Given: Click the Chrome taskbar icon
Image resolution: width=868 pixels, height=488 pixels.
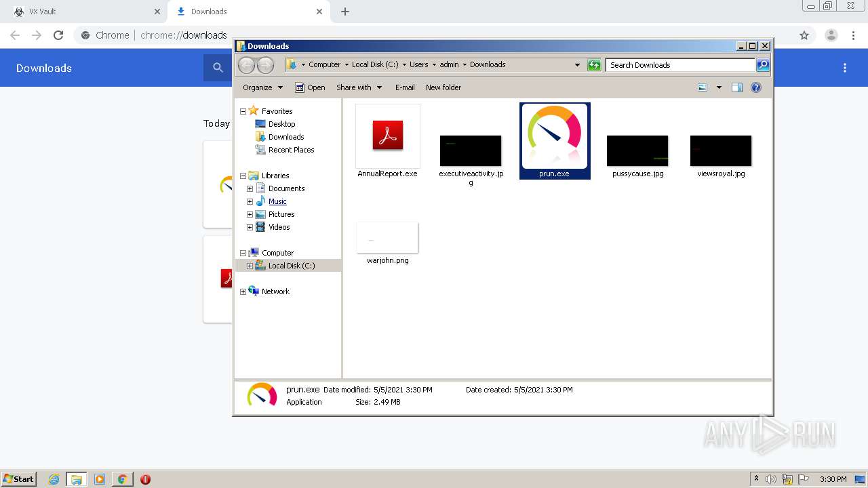Looking at the screenshot, I should click(122, 479).
